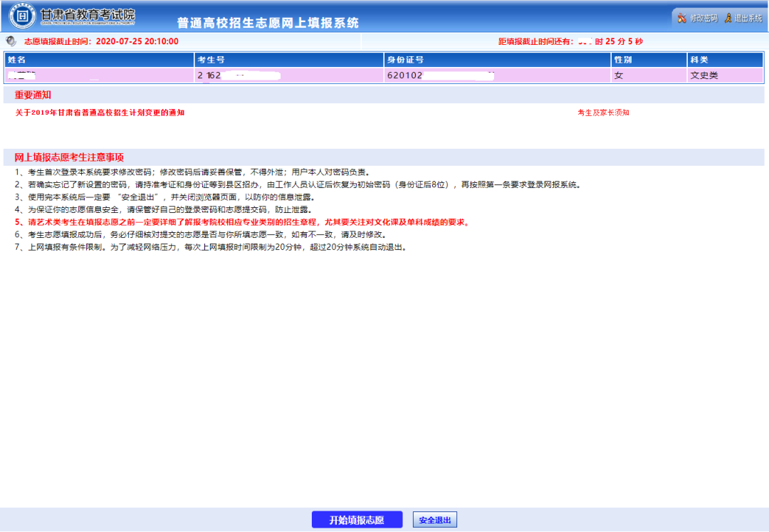This screenshot has width=769, height=532.
Task: Click the 科类 column header
Action: [x=699, y=60]
